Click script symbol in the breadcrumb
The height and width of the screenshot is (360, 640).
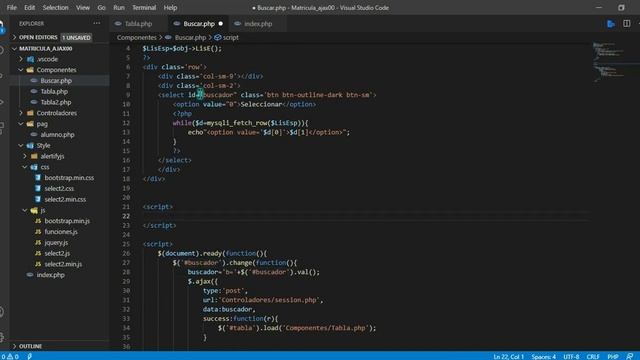click(x=231, y=37)
